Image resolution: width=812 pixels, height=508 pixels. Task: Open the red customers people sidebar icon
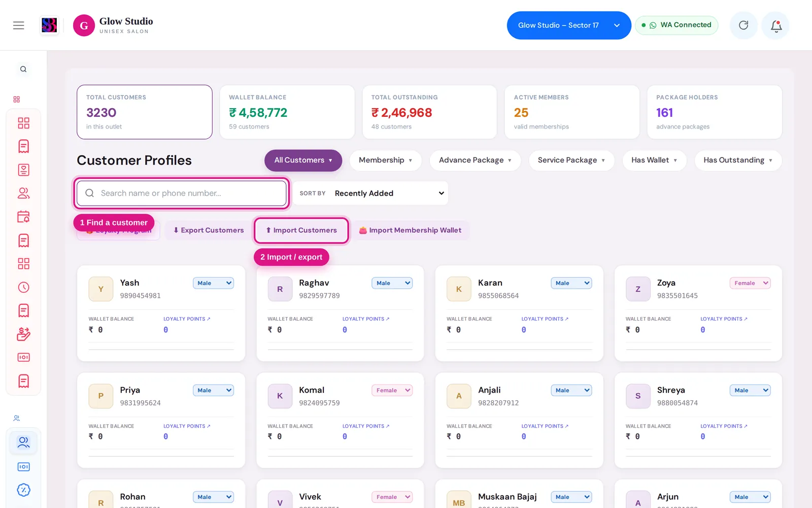(x=23, y=194)
